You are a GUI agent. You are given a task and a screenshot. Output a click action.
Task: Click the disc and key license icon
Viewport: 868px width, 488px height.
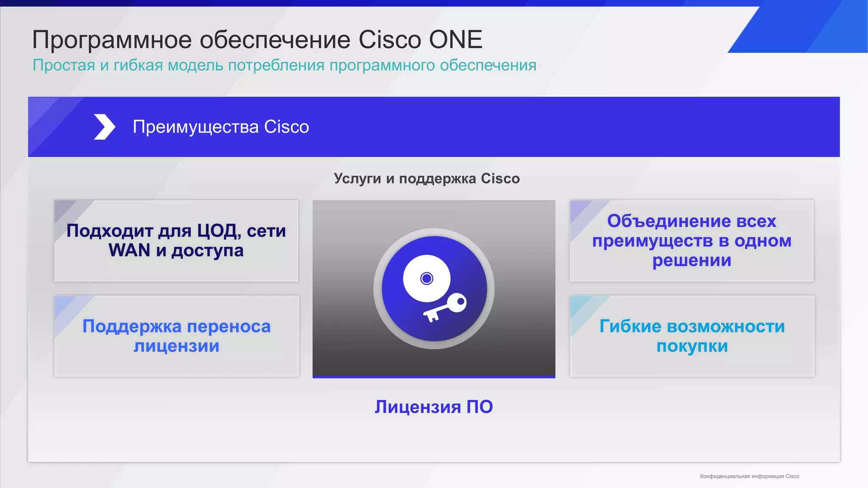pyautogui.click(x=434, y=288)
